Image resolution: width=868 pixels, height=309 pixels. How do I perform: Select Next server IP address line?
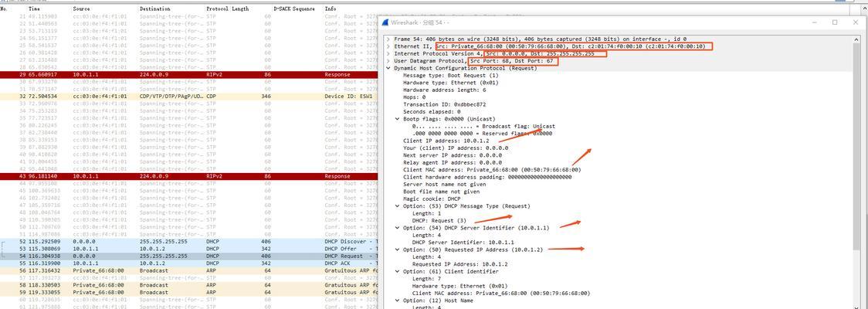pyautogui.click(x=453, y=155)
